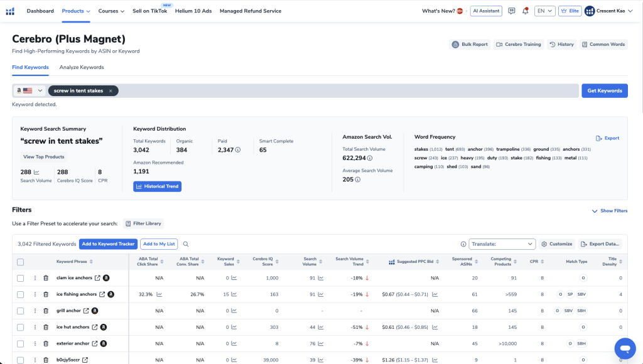Open the Amazon marketplace country dropdown

coord(30,91)
